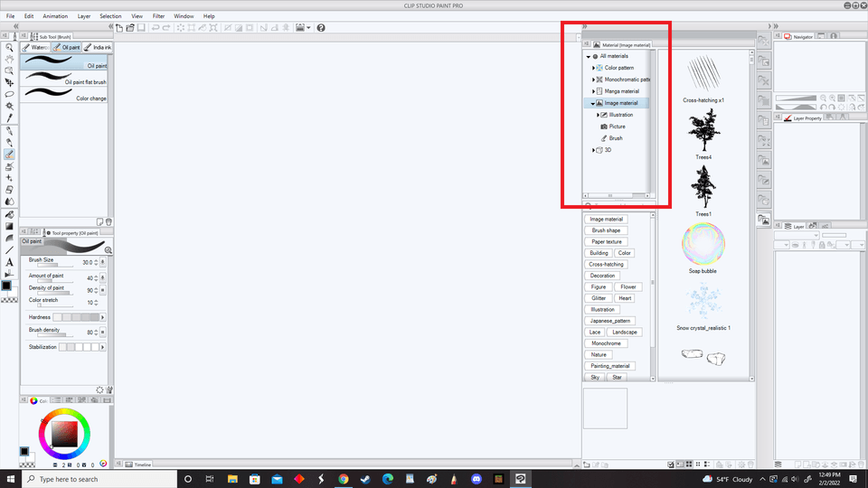
Task: Filter by Paper texture tag
Action: [x=606, y=242]
